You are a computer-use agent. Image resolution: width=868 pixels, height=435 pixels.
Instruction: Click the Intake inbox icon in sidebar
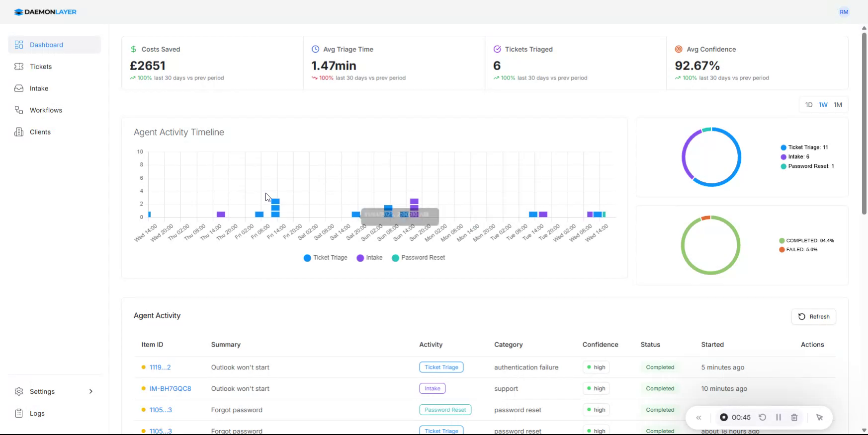tap(19, 88)
